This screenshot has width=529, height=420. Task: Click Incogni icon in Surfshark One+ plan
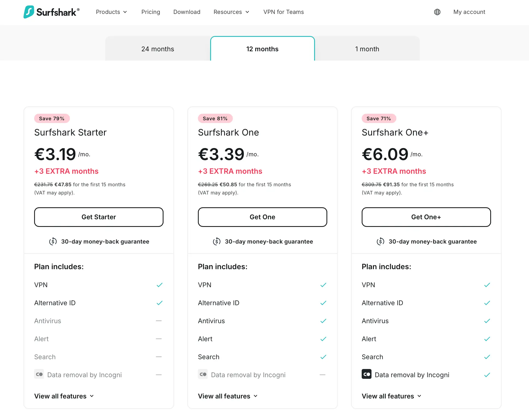tap(367, 374)
